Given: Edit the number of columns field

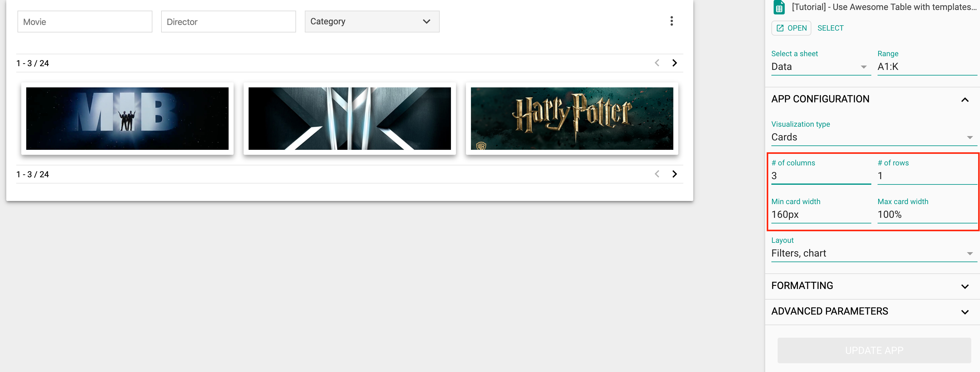Looking at the screenshot, I should (x=821, y=176).
